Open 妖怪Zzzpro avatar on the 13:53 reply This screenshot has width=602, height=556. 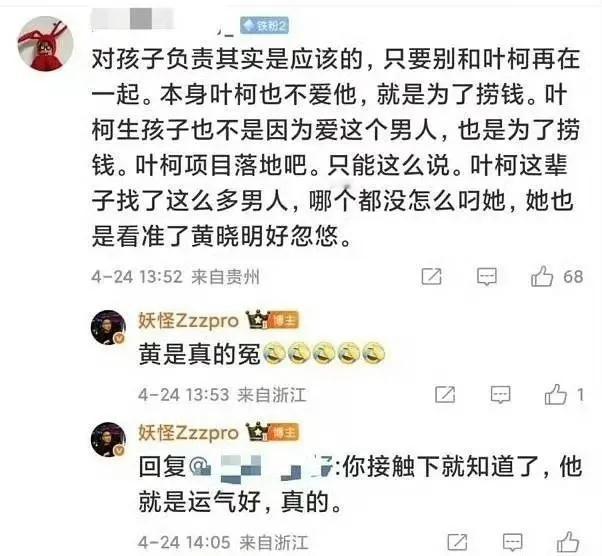click(x=108, y=328)
